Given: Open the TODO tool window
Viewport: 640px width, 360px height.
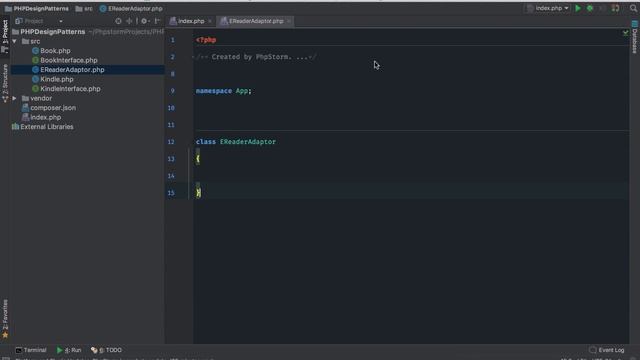Looking at the screenshot, I should point(106,350).
